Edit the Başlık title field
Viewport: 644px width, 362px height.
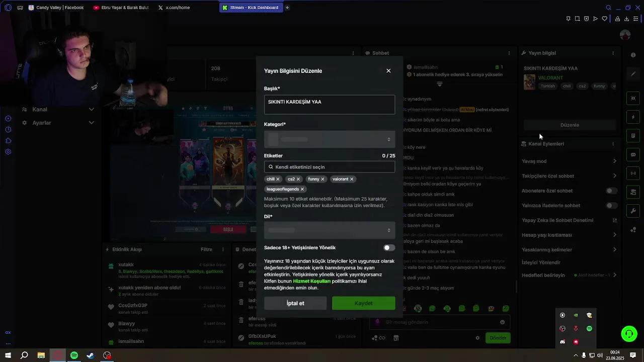330,105
